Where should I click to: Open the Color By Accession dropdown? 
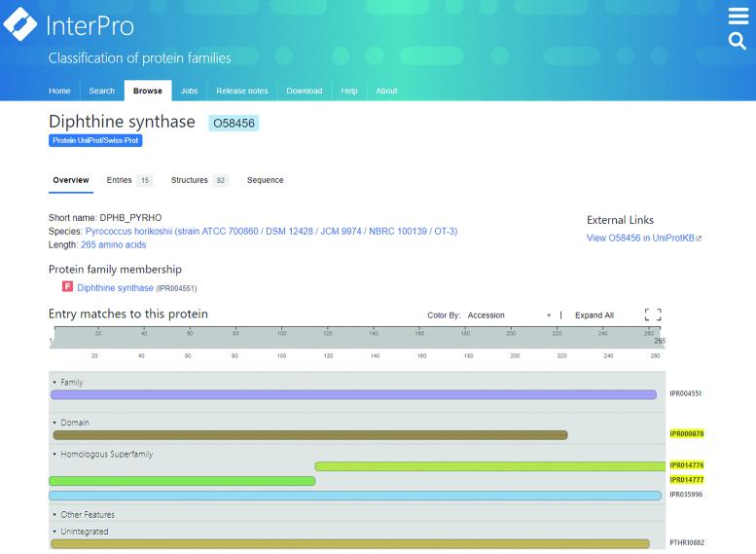[x=509, y=315]
